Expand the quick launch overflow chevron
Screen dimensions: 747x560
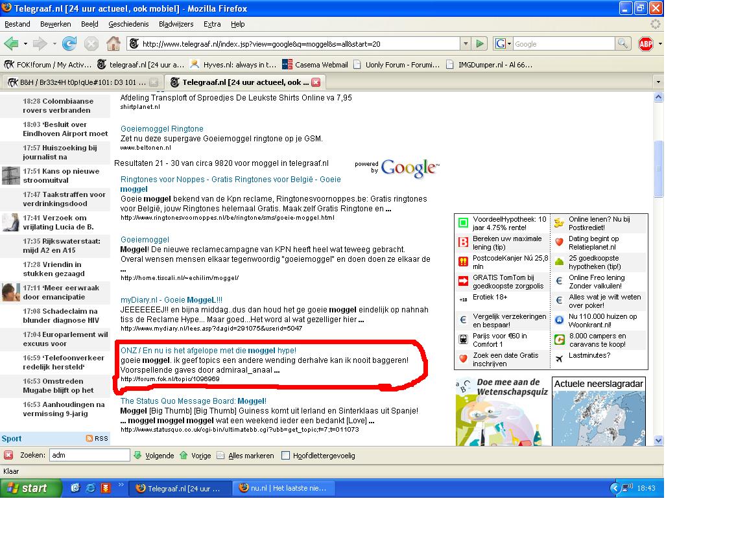121,485
